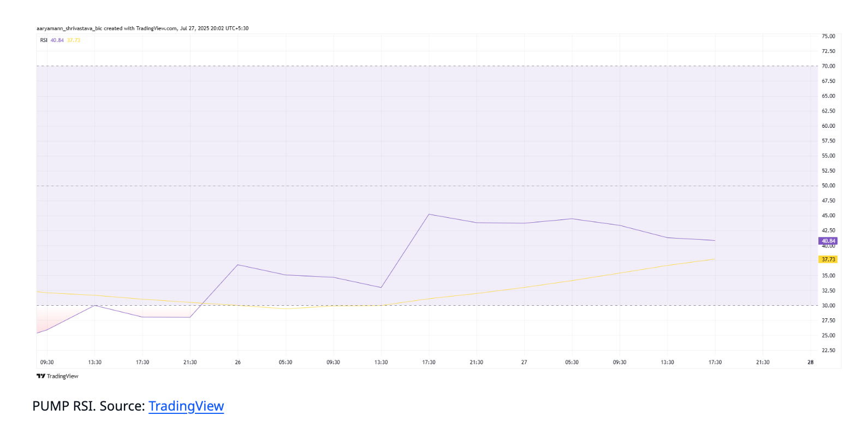Click the date 26 marker on time axis
Image resolution: width=868 pixels, height=439 pixels.
pyautogui.click(x=238, y=363)
